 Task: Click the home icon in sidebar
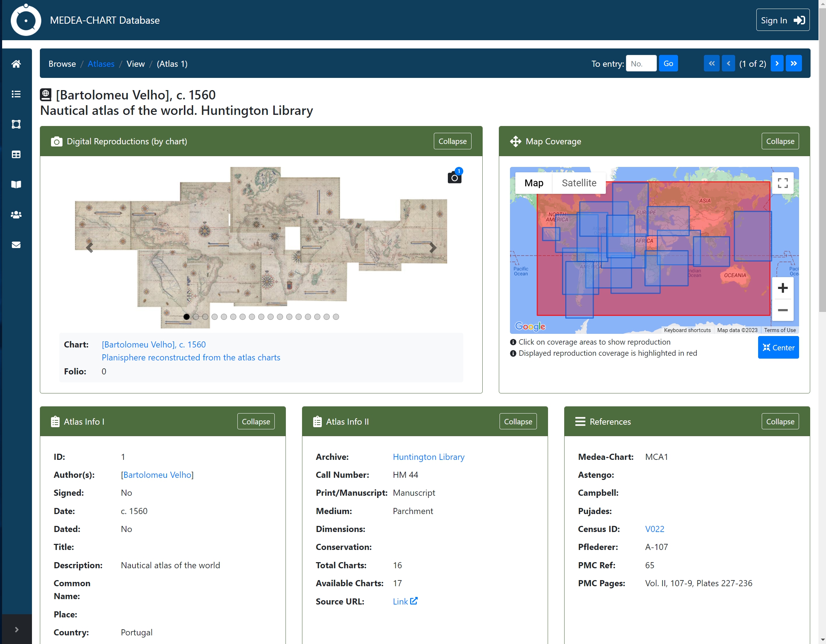(16, 64)
